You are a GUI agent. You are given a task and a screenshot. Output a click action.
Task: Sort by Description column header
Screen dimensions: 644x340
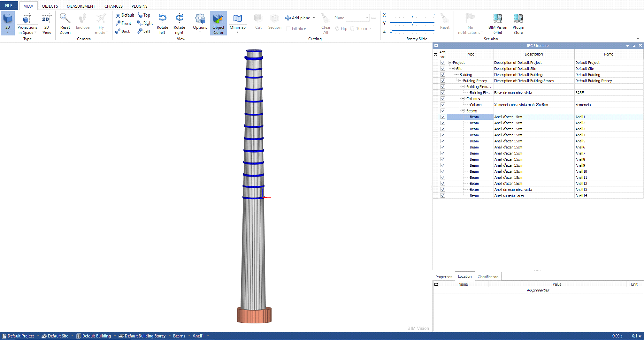[534, 54]
